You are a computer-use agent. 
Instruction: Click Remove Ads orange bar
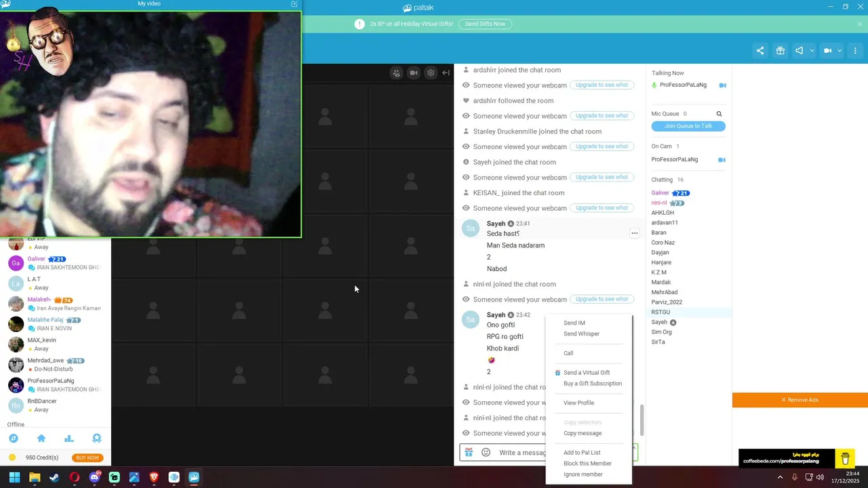point(800,400)
